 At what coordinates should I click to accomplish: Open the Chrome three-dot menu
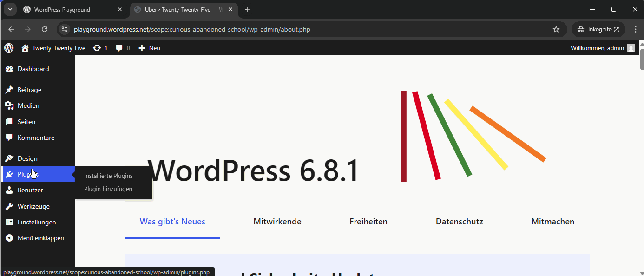[635, 29]
